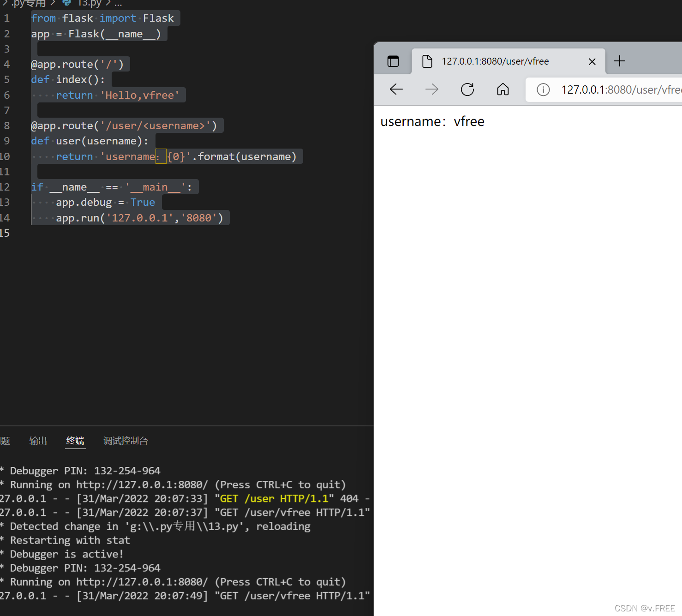Click the 13.py breadcrumb item
Screen dimensions: 682x616
90,3
